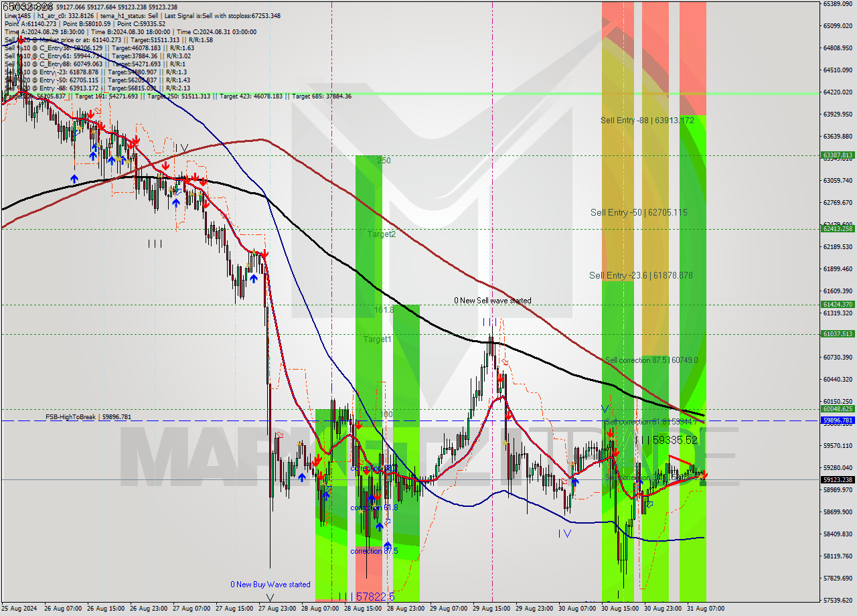857x616 pixels.
Task: Select the green 61424.370 price tag on axis
Action: pyautogui.click(x=837, y=304)
